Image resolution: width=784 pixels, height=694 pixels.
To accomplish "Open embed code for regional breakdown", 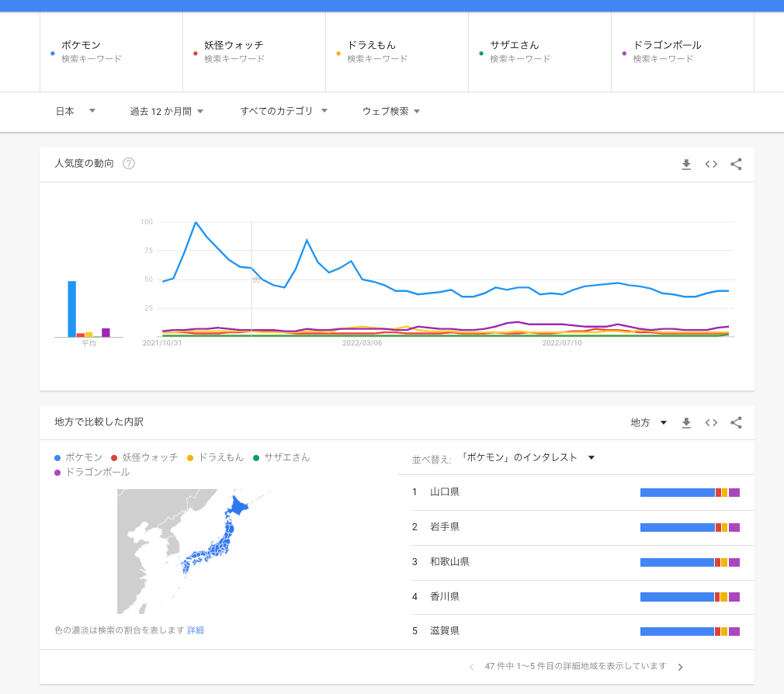I will (711, 422).
